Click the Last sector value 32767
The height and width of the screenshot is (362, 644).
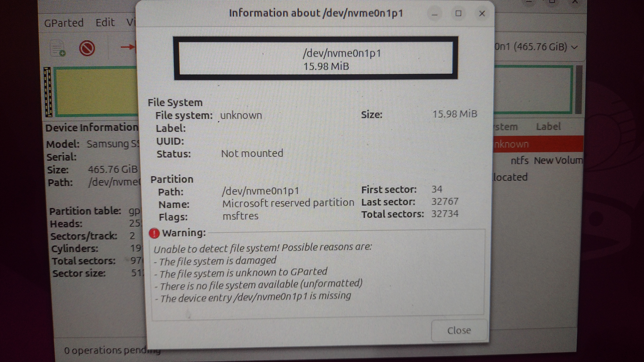pyautogui.click(x=445, y=201)
